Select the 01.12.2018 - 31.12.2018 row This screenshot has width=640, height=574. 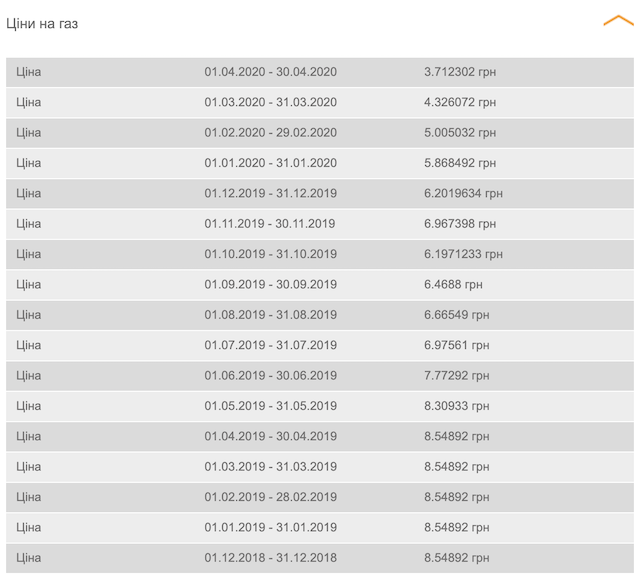pyautogui.click(x=320, y=558)
